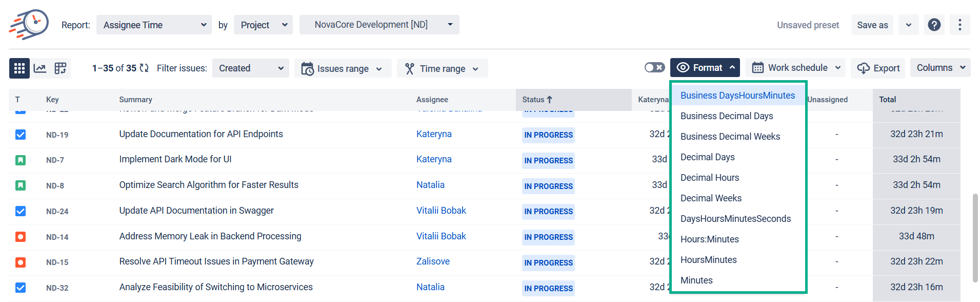The width and height of the screenshot is (980, 302).
Task: Open the Kateryna assignee link for ND-19
Action: 434,134
